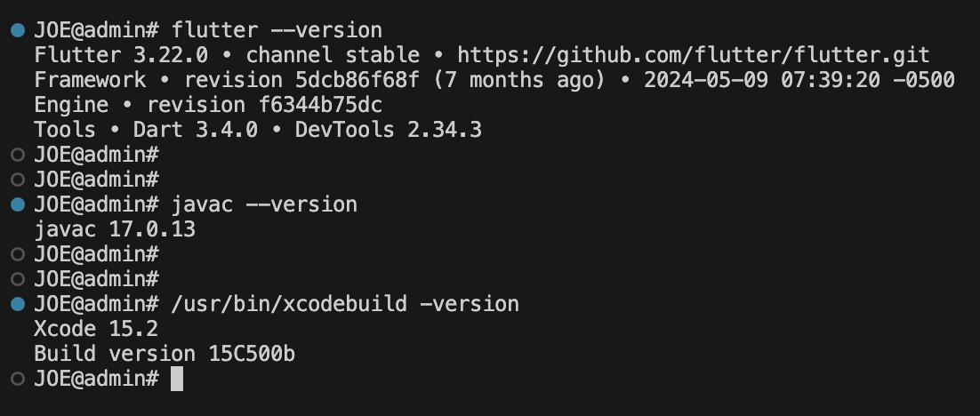Click the terminal cursor block at last prompt
980x416 pixels.
click(177, 379)
